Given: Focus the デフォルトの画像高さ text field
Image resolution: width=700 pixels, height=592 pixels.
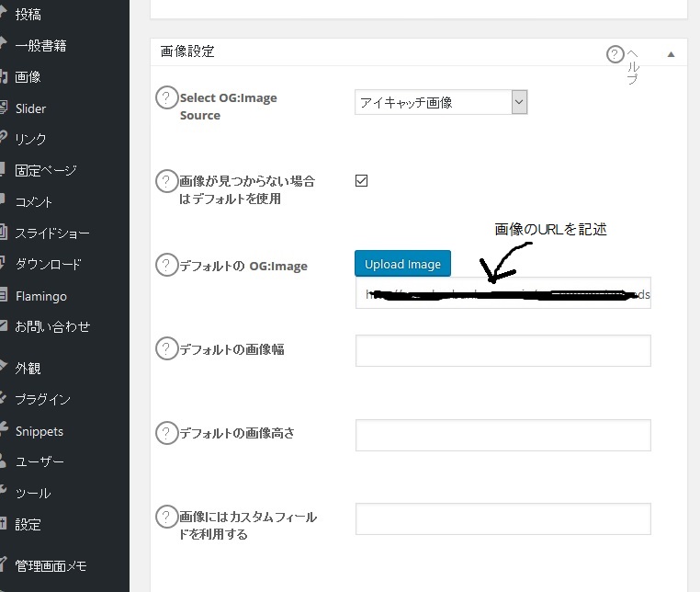Looking at the screenshot, I should (x=502, y=435).
